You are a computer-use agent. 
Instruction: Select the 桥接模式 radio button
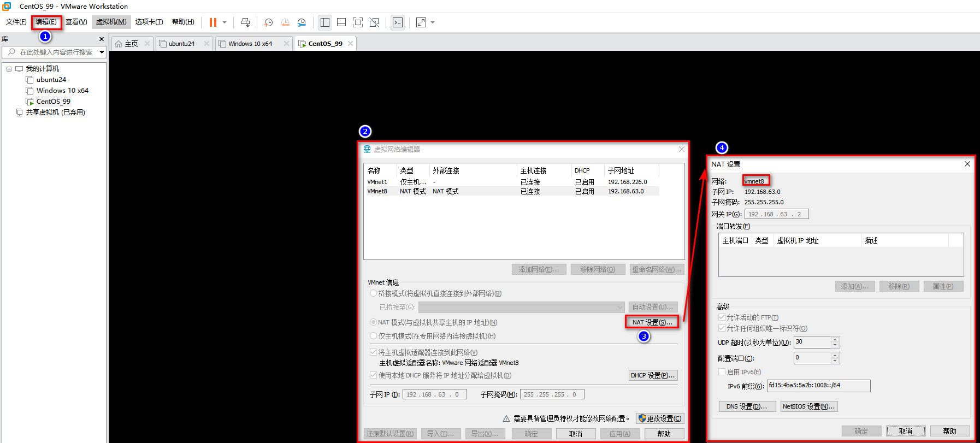374,293
